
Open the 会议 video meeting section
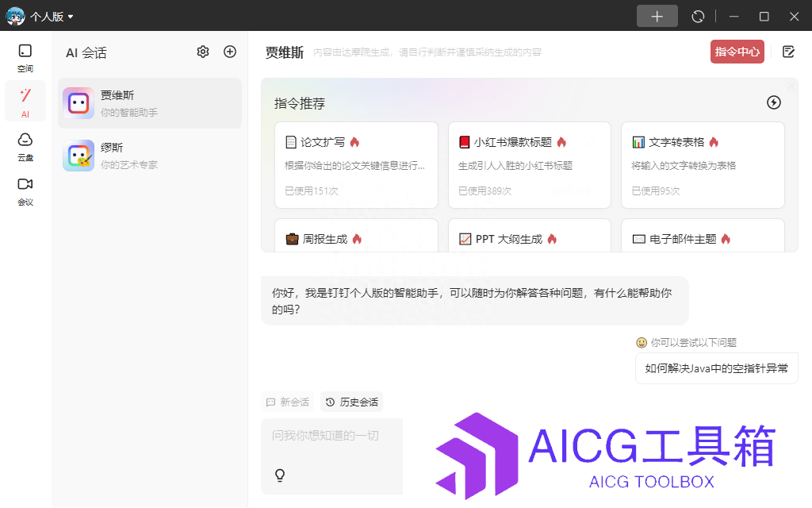(x=25, y=191)
